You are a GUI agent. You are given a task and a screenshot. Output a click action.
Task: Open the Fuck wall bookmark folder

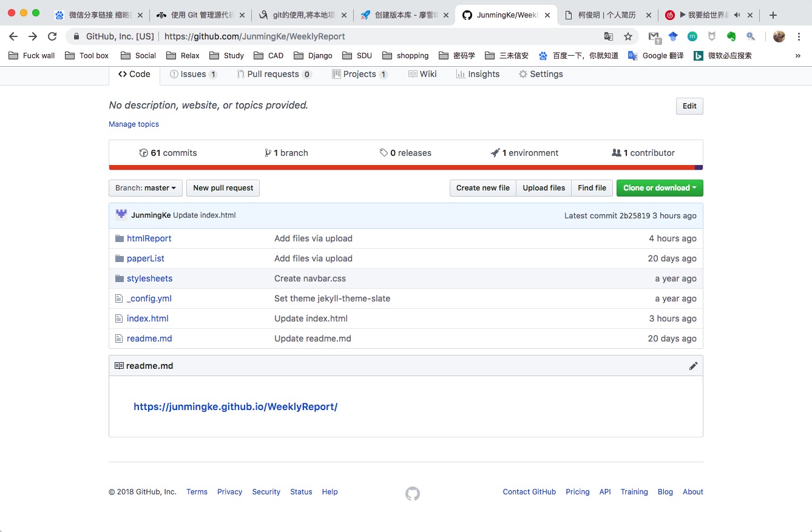[x=32, y=55]
